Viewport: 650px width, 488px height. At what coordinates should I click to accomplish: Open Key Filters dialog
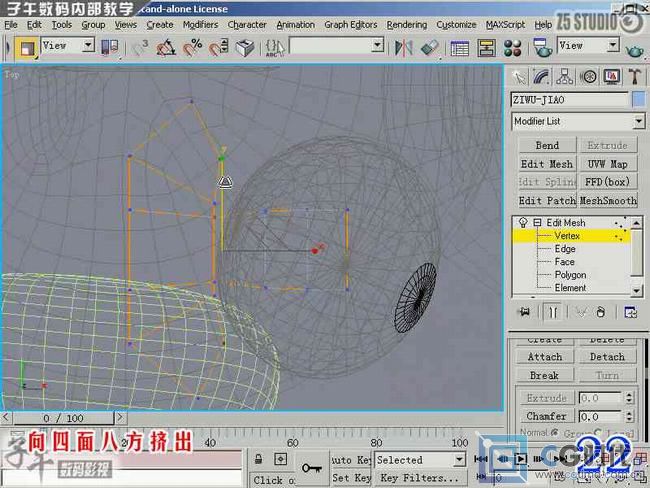click(x=420, y=478)
